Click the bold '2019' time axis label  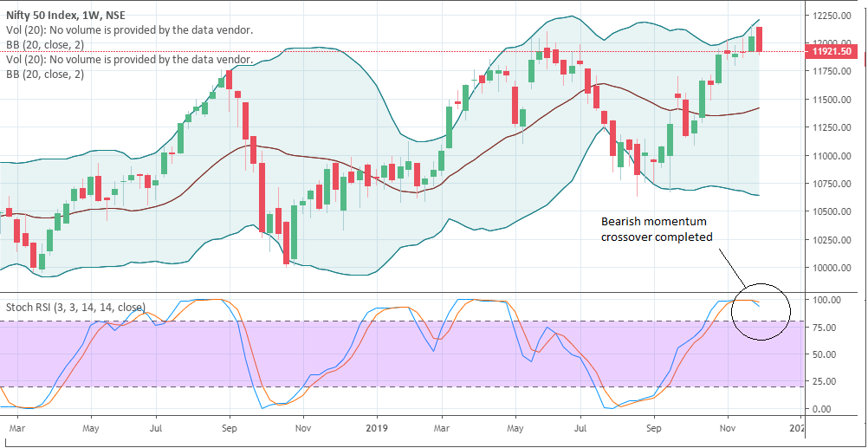(377, 428)
